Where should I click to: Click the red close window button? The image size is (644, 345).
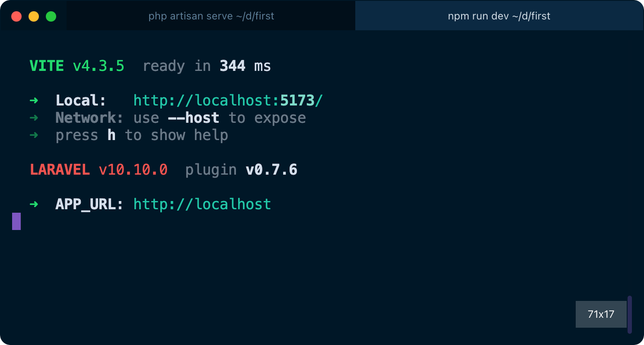(x=16, y=16)
